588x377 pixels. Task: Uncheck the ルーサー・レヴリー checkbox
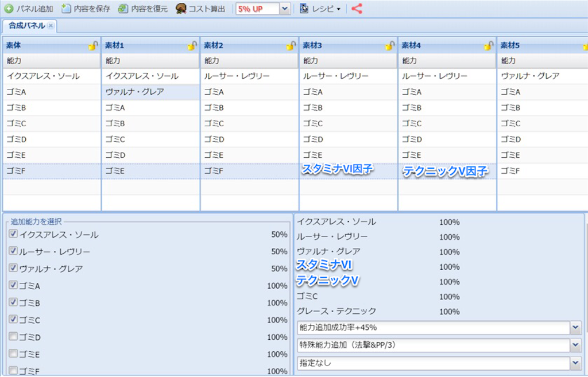pos(13,251)
